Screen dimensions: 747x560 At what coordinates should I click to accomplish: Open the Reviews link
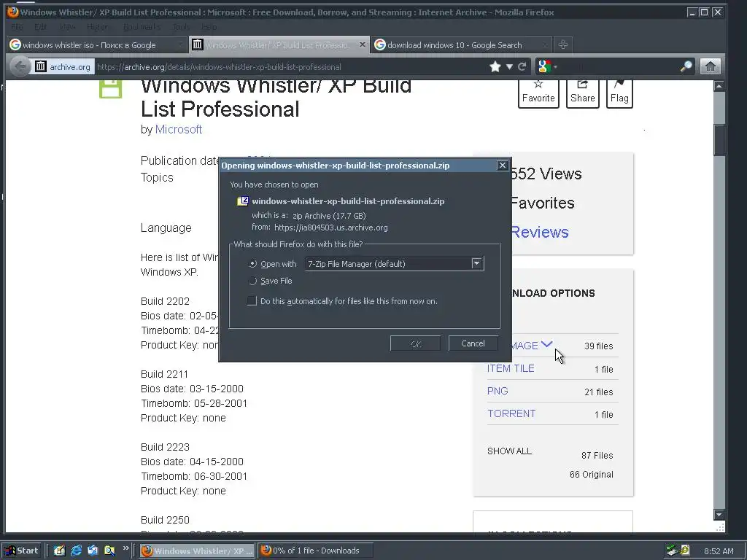(540, 232)
